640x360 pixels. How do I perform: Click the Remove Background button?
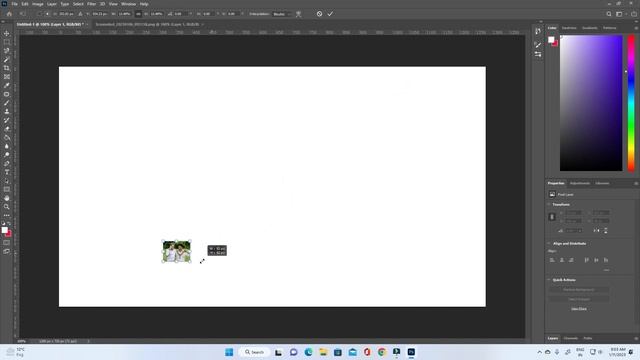click(579, 289)
